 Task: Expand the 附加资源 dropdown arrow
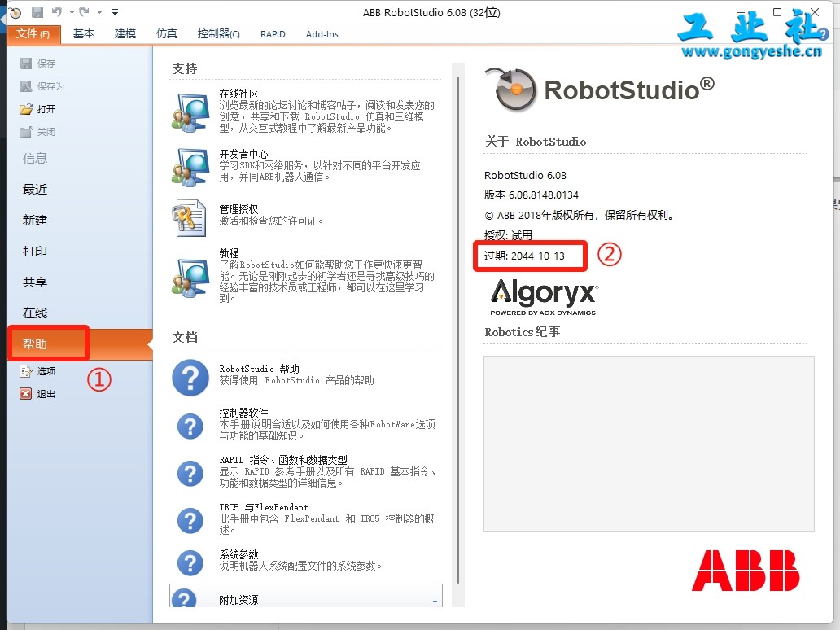pos(435,602)
